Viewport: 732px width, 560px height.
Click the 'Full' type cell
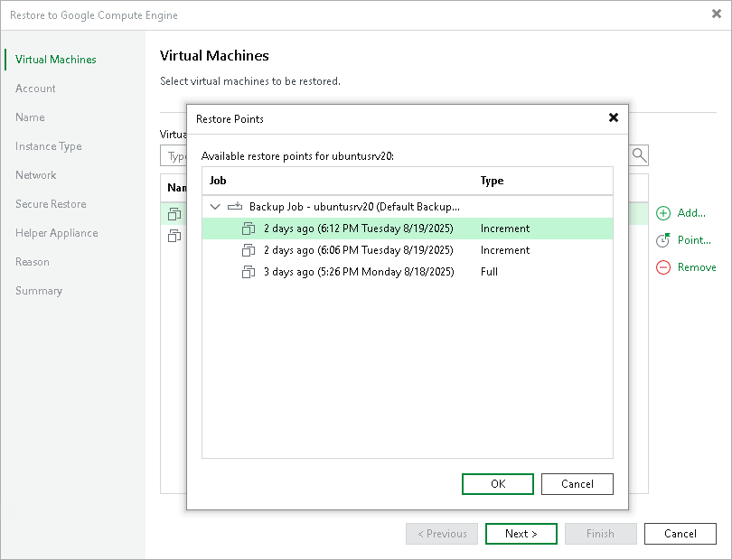coord(489,272)
